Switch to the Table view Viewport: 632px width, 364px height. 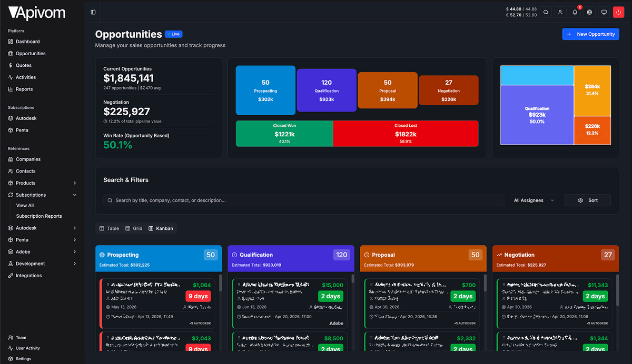(110, 228)
